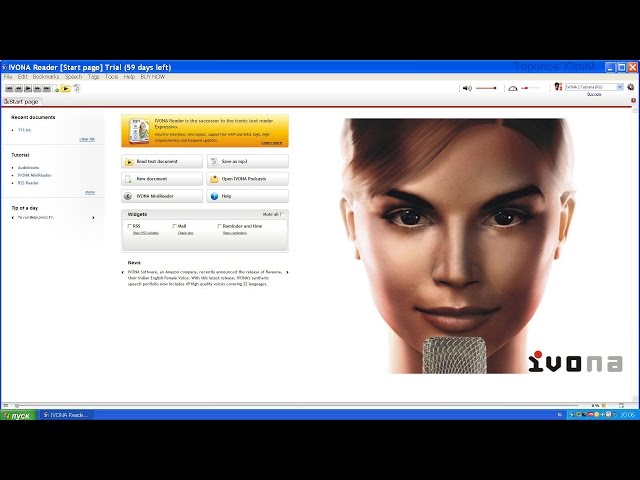
Task: Open the voice selection dropdown
Action: 620,87
